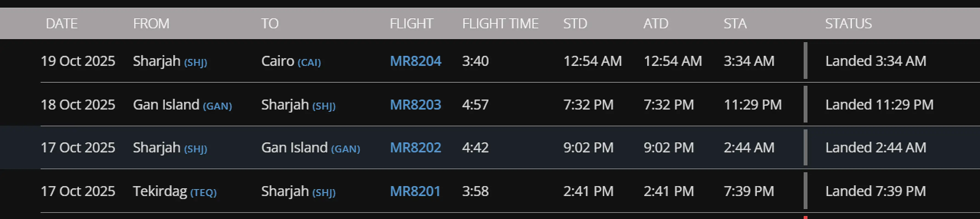Open flight MR8204 details link

pyautogui.click(x=415, y=61)
